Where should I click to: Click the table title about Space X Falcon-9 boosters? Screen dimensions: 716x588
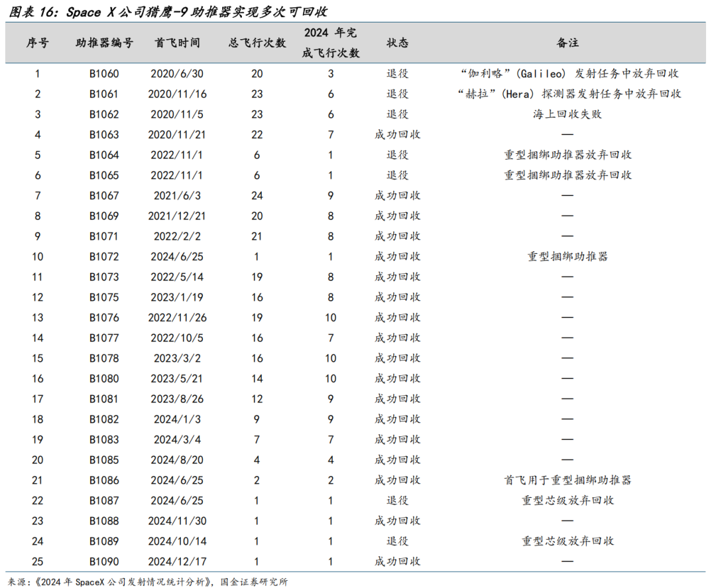[168, 11]
